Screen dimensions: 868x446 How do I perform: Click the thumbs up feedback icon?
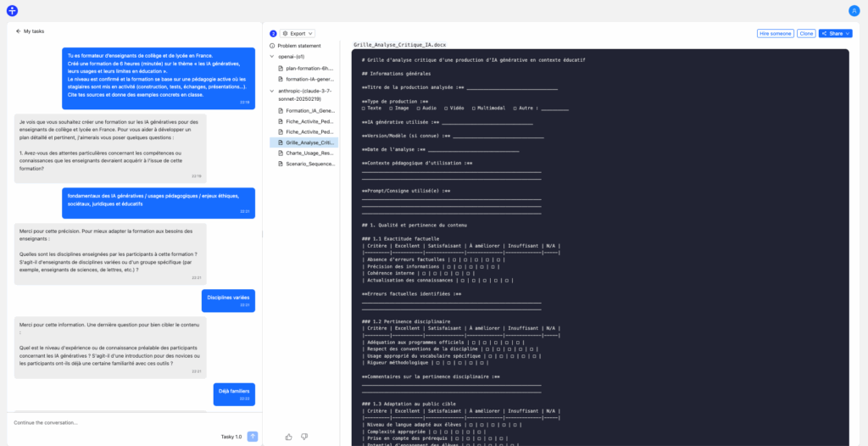[x=289, y=437]
